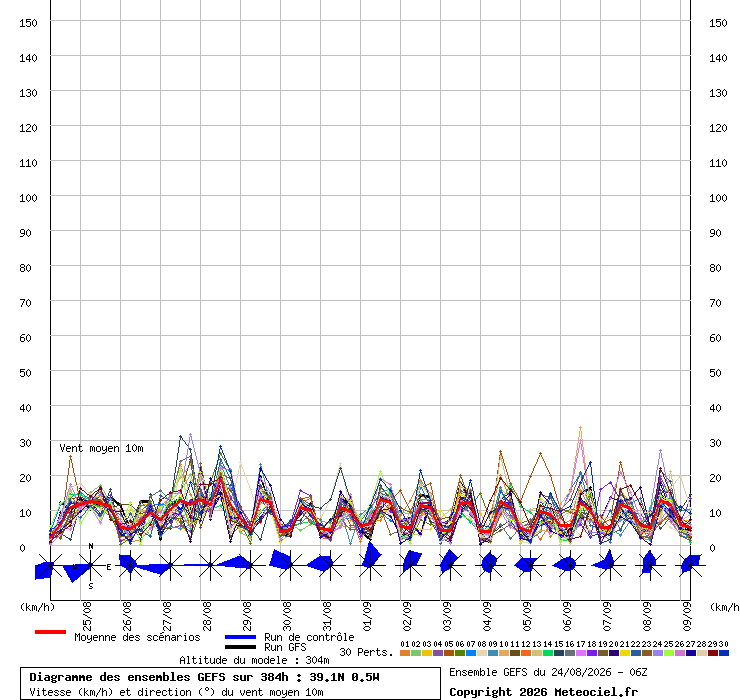
Task: Click the black Run GFS legend line
Action: tap(240, 647)
